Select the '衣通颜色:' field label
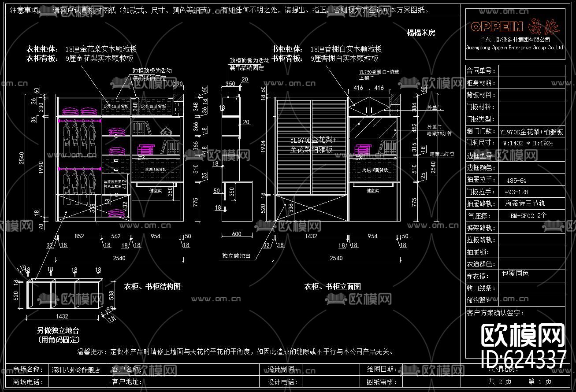The width and height of the screenshot is (576, 392). pos(481,264)
